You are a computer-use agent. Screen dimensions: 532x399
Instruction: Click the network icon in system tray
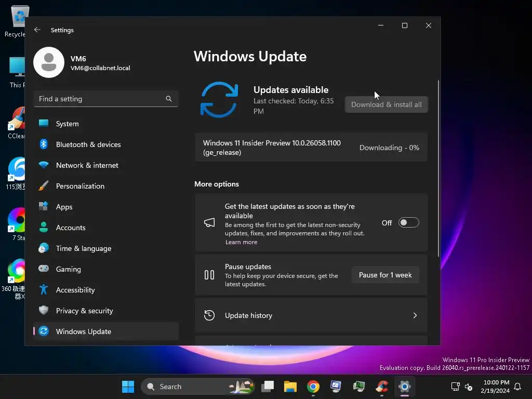pyautogui.click(x=455, y=387)
